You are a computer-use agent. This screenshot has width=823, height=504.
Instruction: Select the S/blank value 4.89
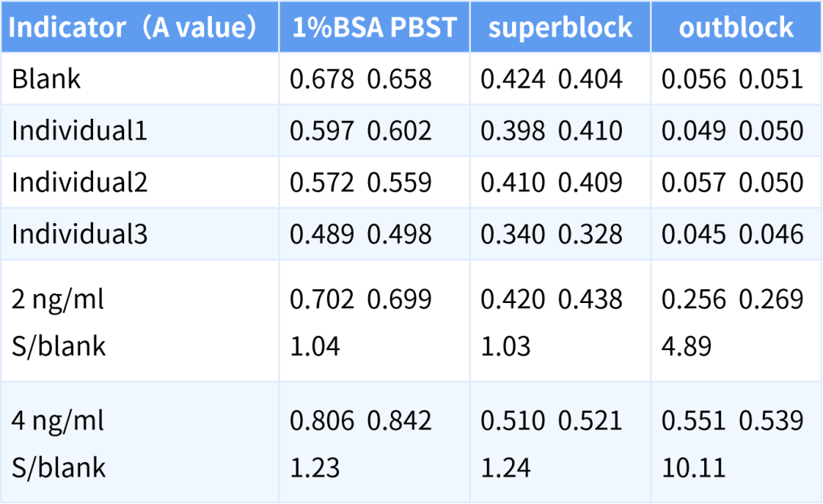click(x=686, y=346)
